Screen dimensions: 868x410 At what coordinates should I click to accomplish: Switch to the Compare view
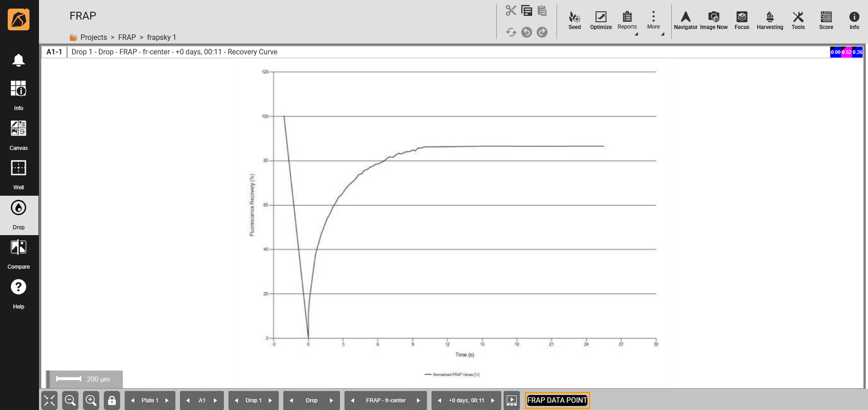19,254
